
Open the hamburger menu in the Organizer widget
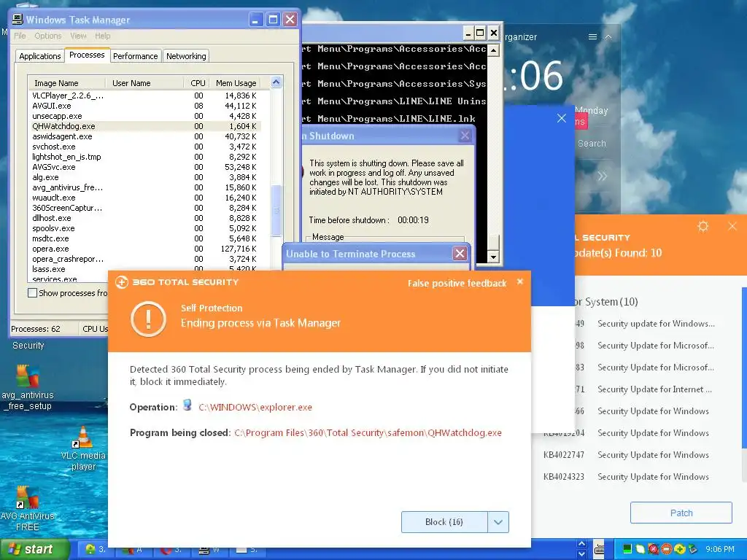(592, 36)
